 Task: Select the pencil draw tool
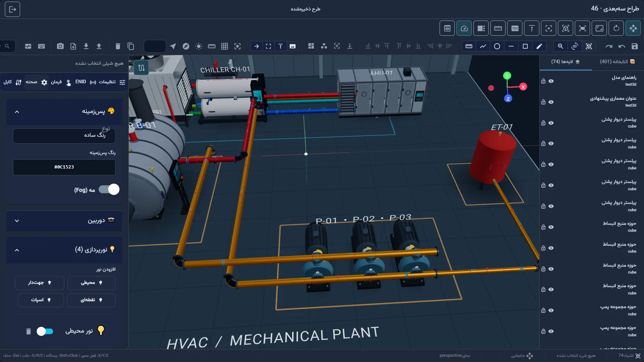point(539,46)
